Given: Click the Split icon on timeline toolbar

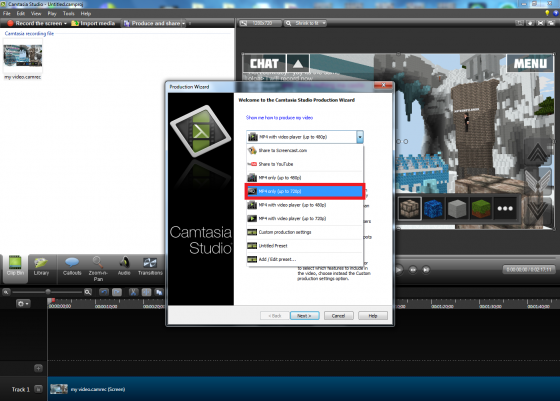Looking at the screenshot, I should [146, 292].
